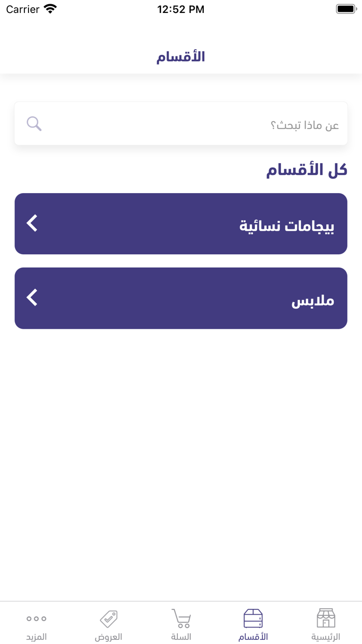Switch to العروض tab label

pyautogui.click(x=109, y=637)
